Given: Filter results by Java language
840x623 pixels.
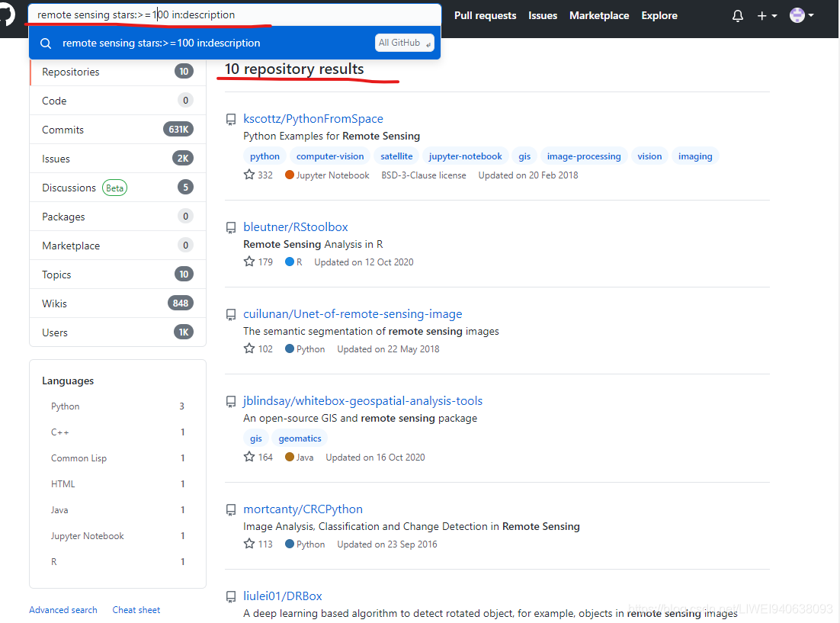Looking at the screenshot, I should pos(118,510).
